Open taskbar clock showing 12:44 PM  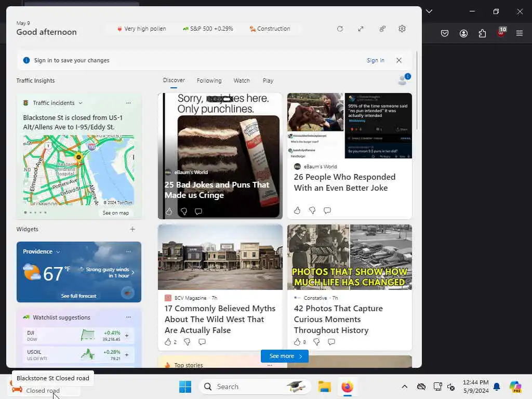click(x=476, y=387)
